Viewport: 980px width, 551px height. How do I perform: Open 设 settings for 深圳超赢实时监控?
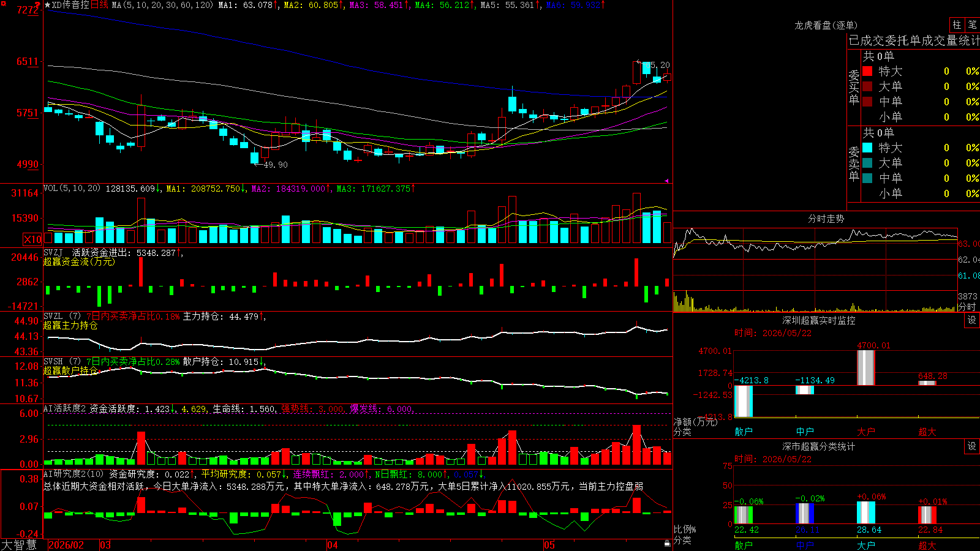[x=972, y=320]
